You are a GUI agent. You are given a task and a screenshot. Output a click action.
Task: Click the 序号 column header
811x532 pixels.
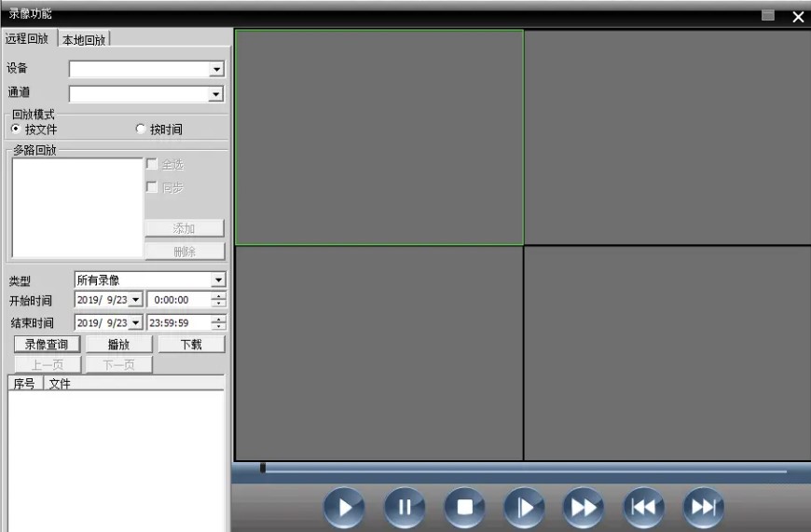(x=25, y=384)
